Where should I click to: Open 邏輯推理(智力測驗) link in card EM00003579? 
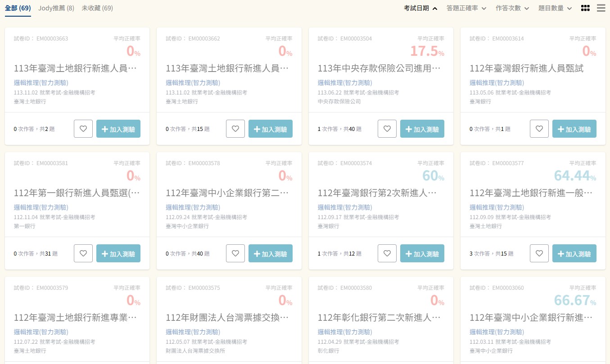(41, 332)
